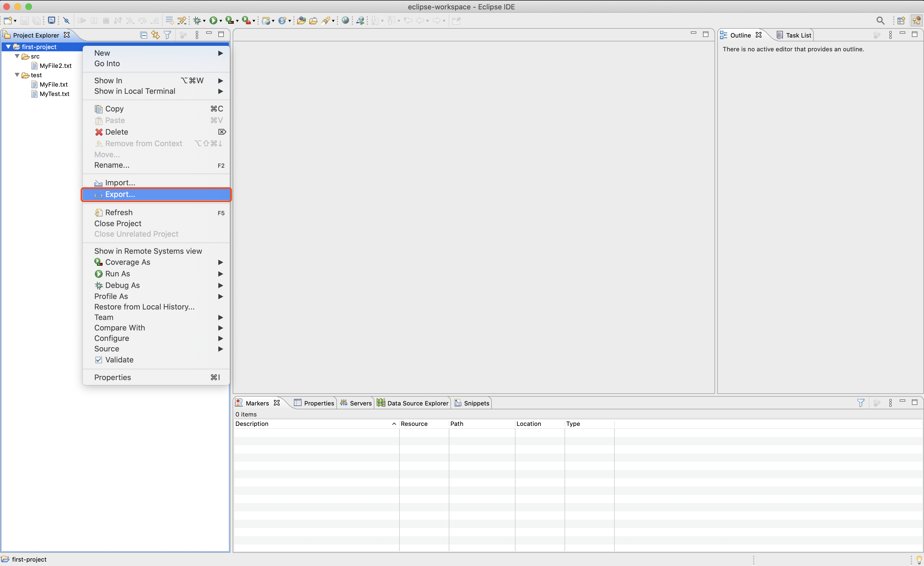
Task: Click the Open a Terminal toolbar icon
Action: (52, 20)
